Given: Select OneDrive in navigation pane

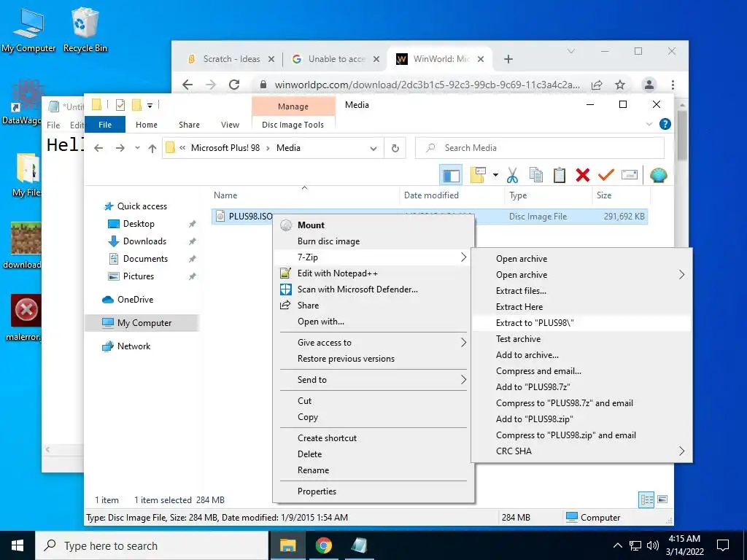Looking at the screenshot, I should tap(135, 300).
